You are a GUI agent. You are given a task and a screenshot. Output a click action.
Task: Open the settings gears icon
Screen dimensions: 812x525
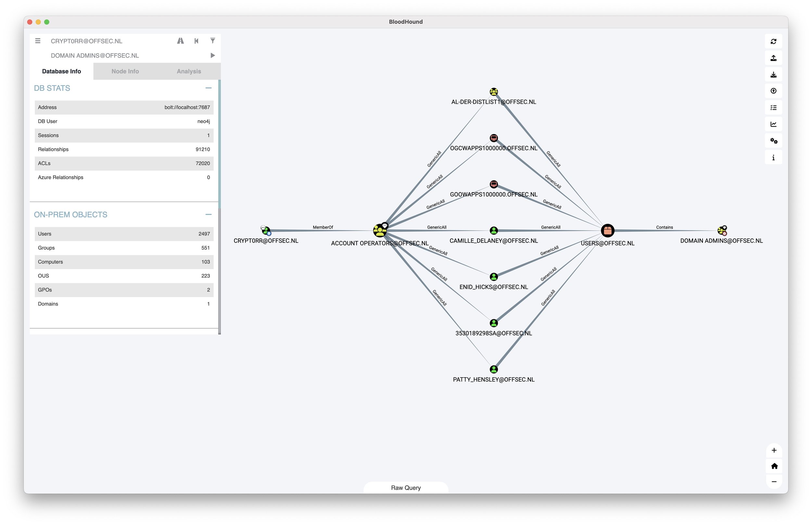[x=773, y=141]
